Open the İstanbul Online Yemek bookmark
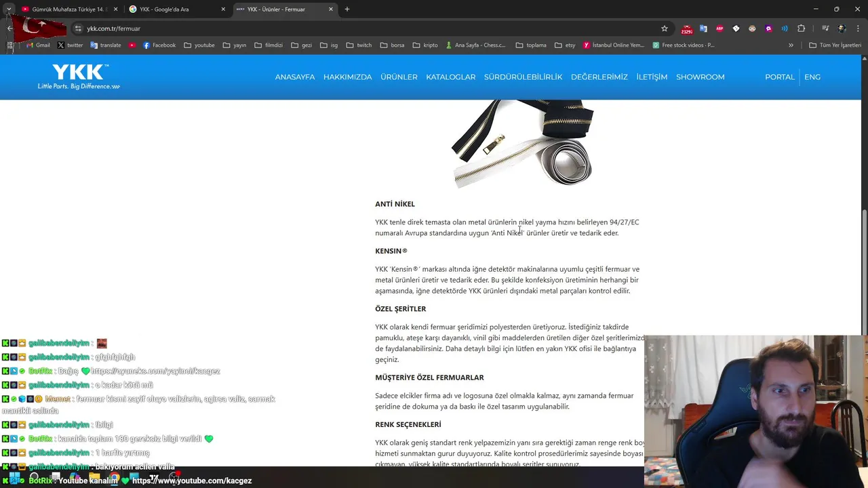Screen dimensions: 868x488 [614, 45]
